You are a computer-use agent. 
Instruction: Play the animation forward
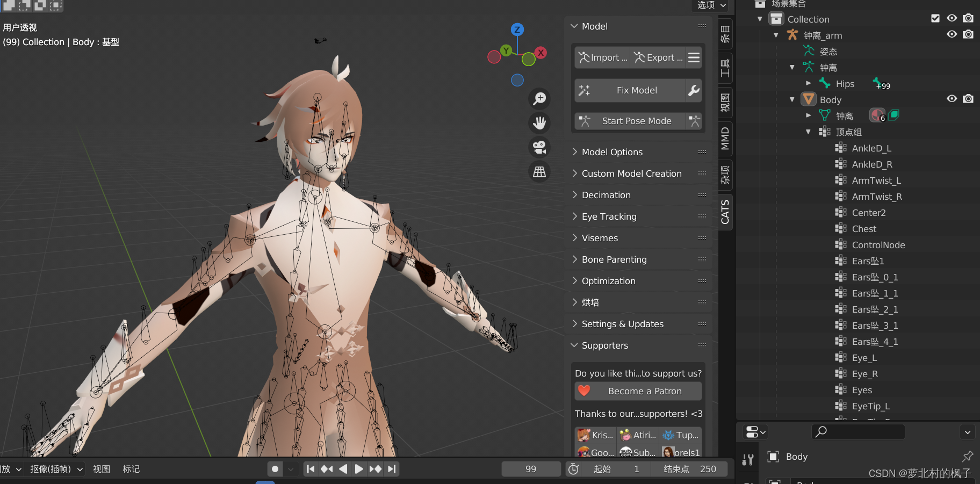(x=359, y=469)
